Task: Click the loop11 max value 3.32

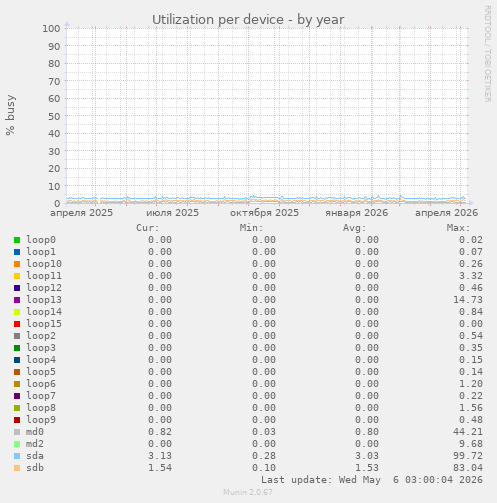Action: (x=471, y=276)
